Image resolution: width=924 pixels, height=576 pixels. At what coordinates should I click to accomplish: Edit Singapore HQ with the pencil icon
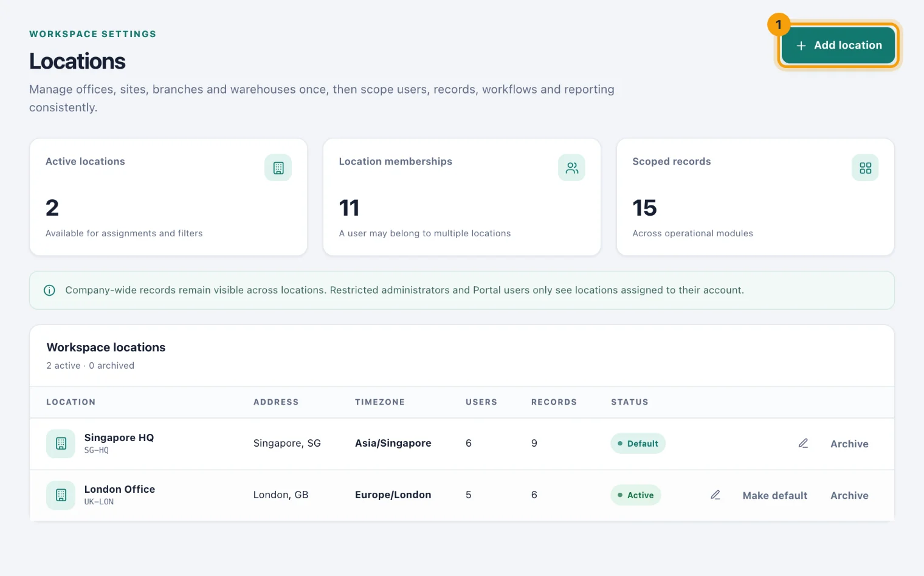[803, 444]
